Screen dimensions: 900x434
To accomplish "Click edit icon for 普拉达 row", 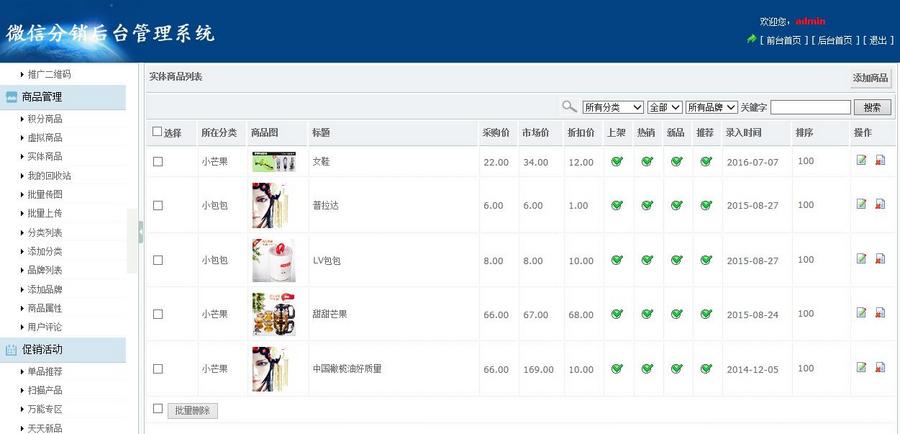I will click(x=861, y=204).
